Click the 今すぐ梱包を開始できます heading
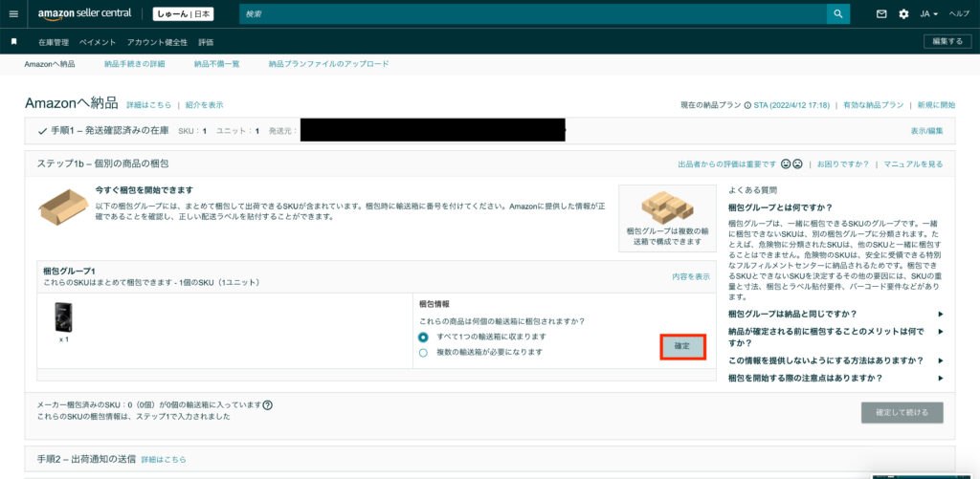The height and width of the screenshot is (479, 980). tap(144, 190)
